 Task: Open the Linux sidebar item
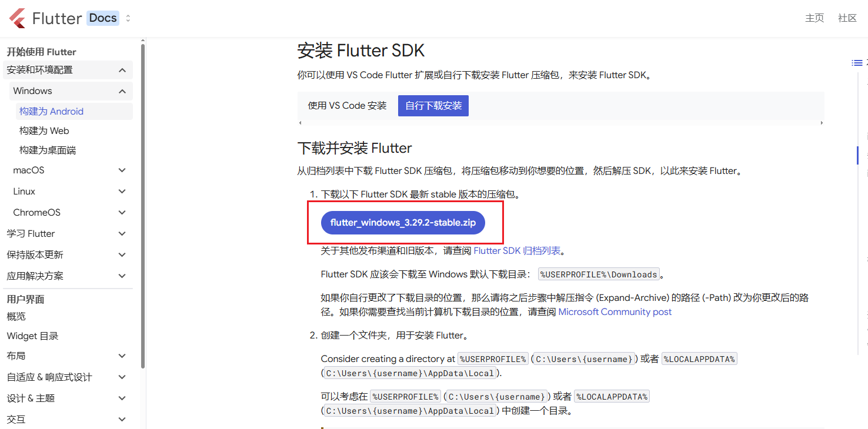coord(24,192)
